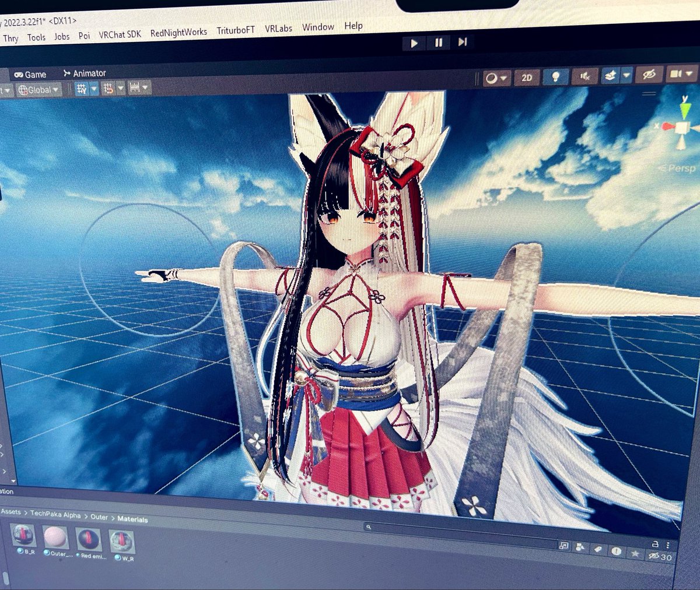
Task: Open the Jobs menu
Action: [x=62, y=36]
